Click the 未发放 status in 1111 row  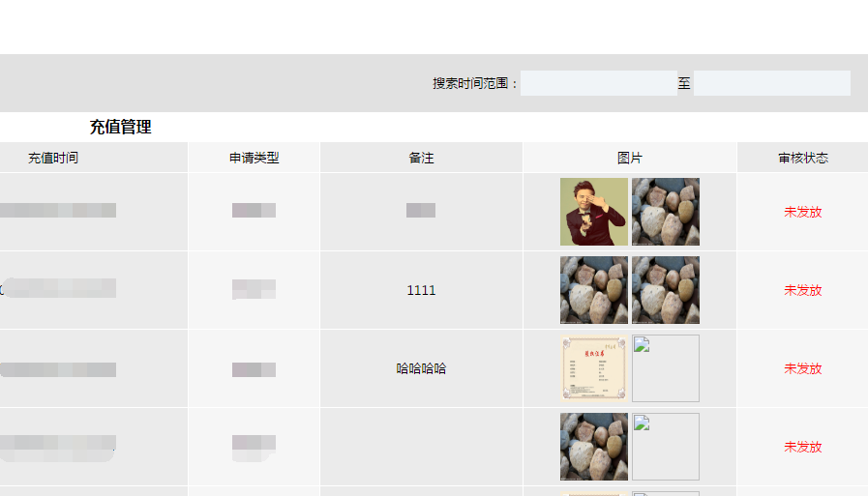coord(802,290)
